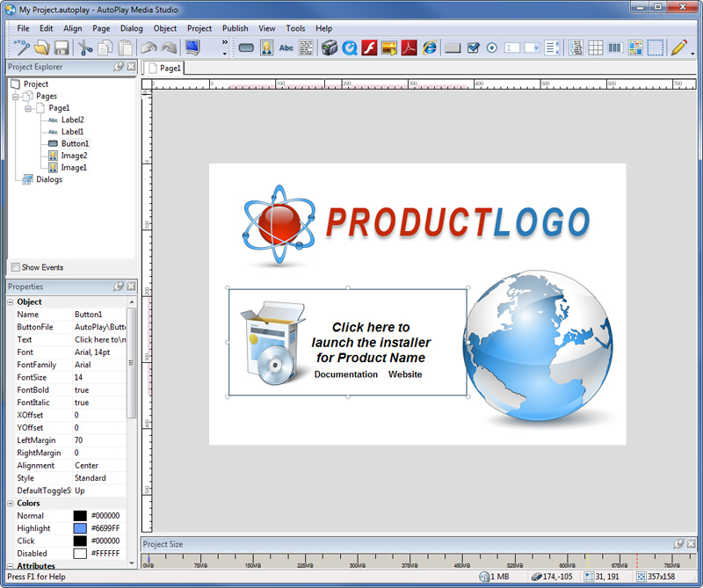Enable the Show Events checkbox
The width and height of the screenshot is (703, 588).
(16, 267)
